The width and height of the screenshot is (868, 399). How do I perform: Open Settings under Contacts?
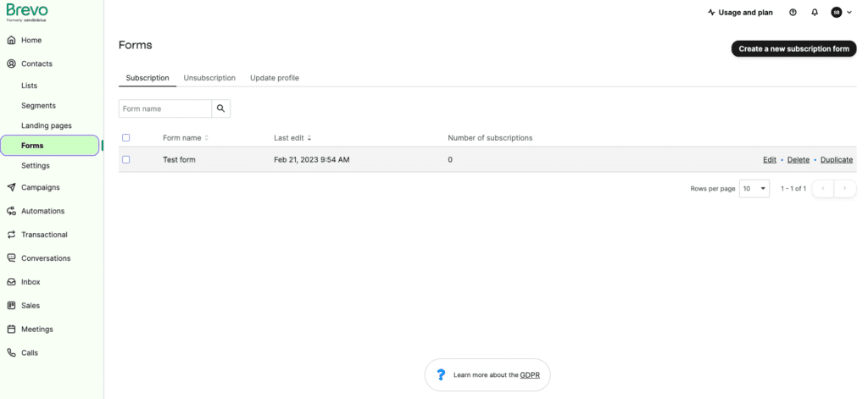point(36,165)
